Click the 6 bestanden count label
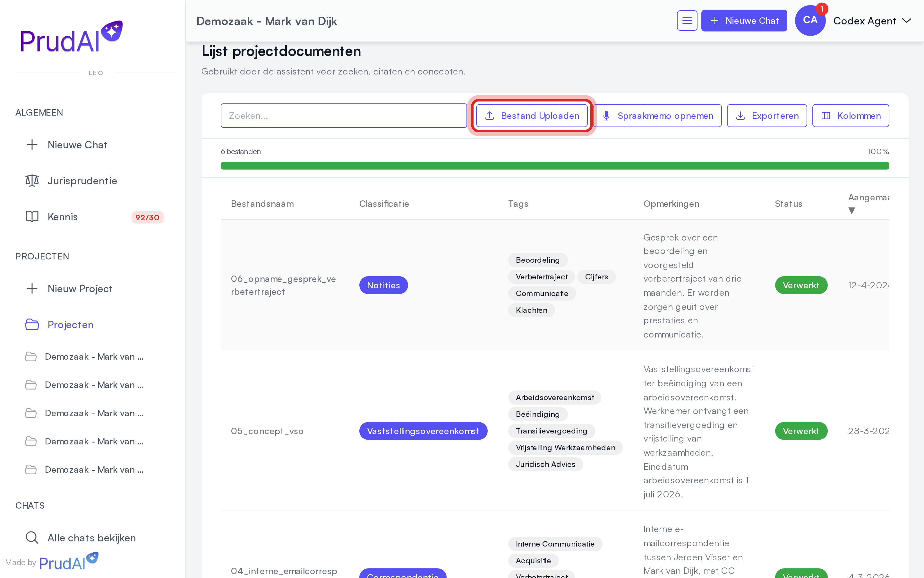This screenshot has height=578, width=924. click(241, 151)
